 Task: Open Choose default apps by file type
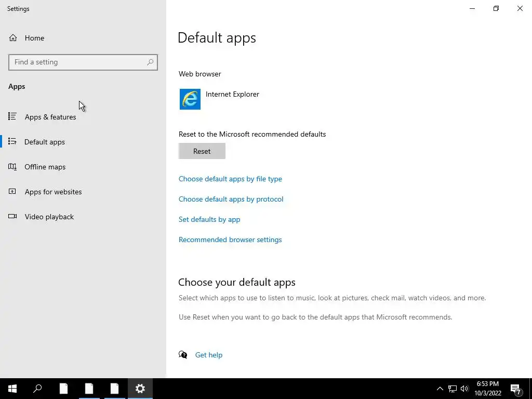[230, 179]
